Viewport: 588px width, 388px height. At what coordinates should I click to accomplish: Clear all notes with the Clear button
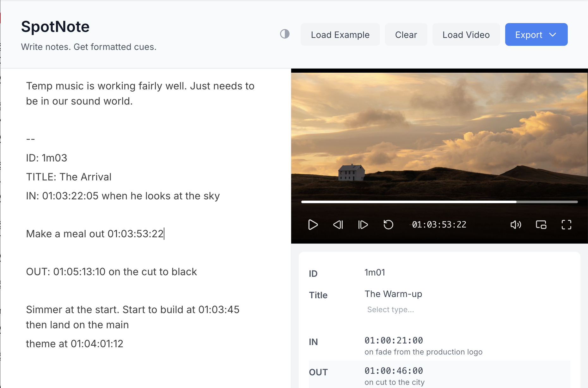tap(406, 34)
